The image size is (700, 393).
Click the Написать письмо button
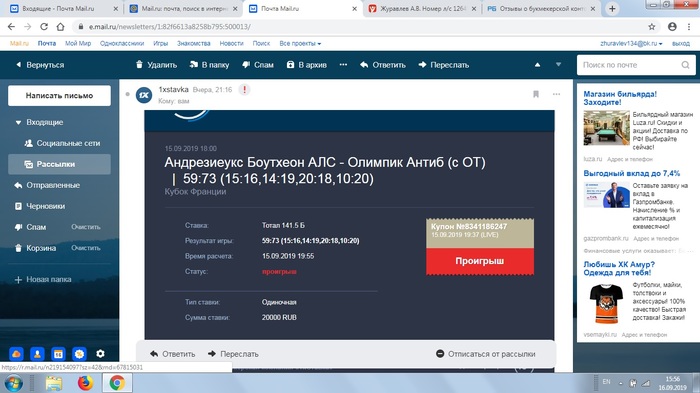(x=59, y=96)
